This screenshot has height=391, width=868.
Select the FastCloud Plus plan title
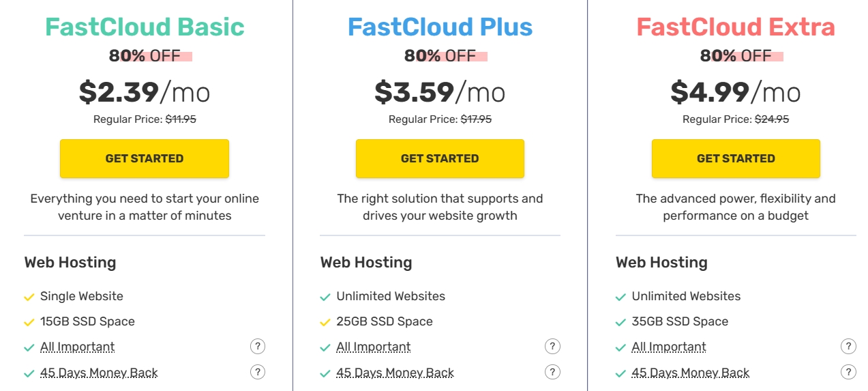pyautogui.click(x=440, y=27)
